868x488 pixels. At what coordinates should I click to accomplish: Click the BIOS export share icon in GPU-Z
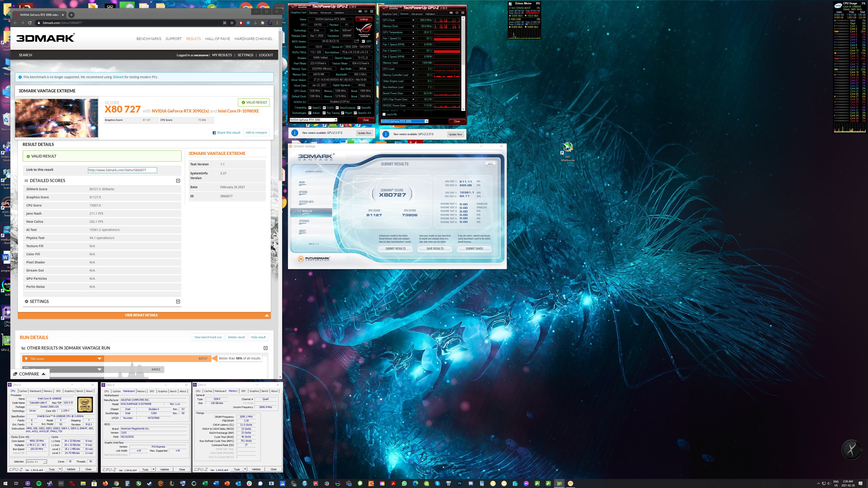tap(356, 41)
